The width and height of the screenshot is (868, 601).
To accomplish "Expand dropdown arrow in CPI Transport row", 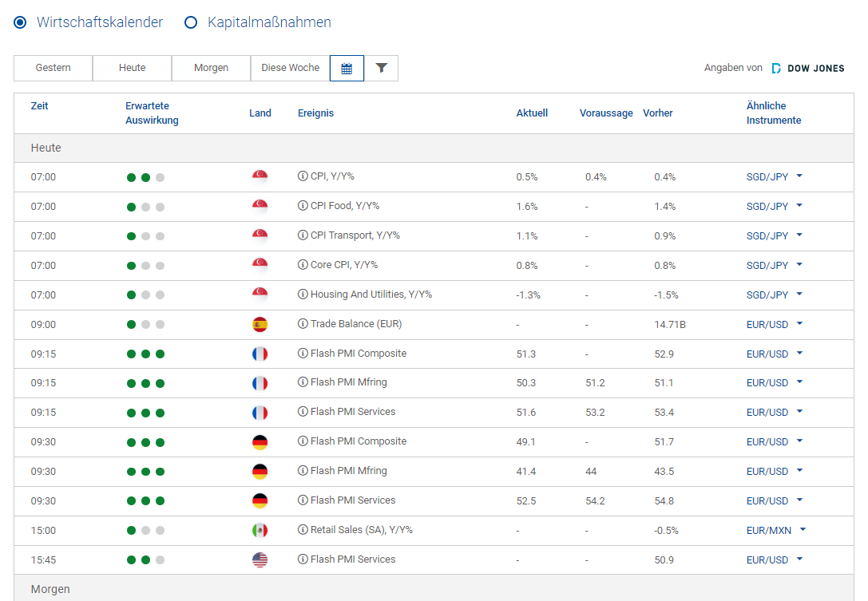I will coord(799,235).
